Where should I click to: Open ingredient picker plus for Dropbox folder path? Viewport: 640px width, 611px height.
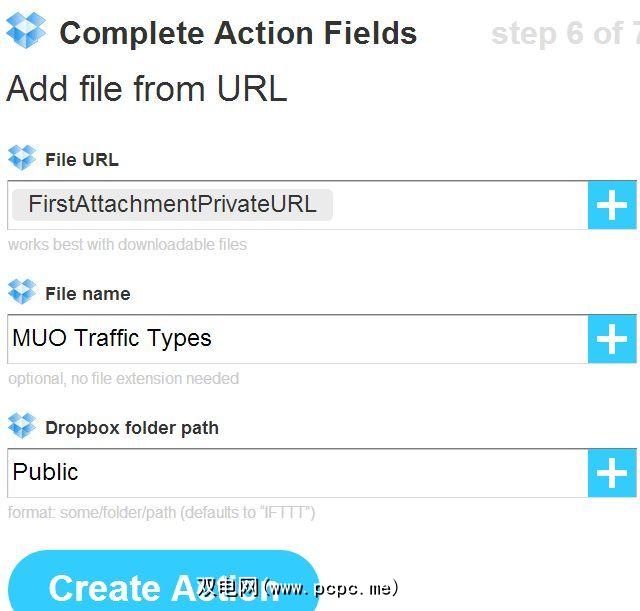tap(612, 474)
